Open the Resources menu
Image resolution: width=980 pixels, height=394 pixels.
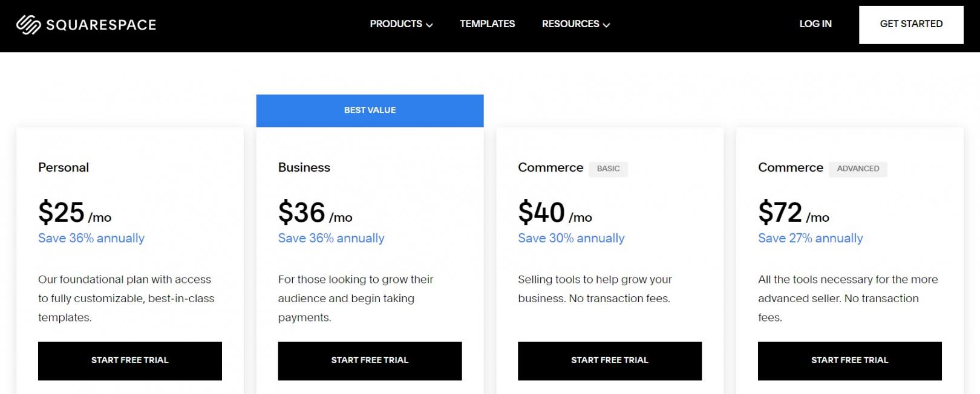570,24
